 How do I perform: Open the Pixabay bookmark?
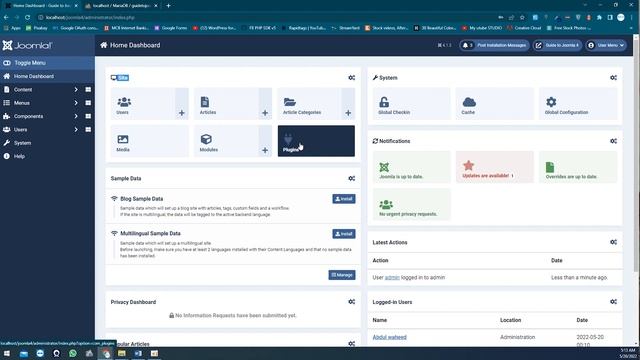[x=37, y=28]
